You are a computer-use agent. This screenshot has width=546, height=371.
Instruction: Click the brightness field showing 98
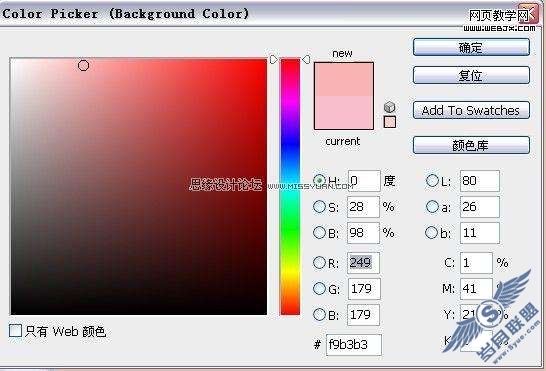pos(363,233)
